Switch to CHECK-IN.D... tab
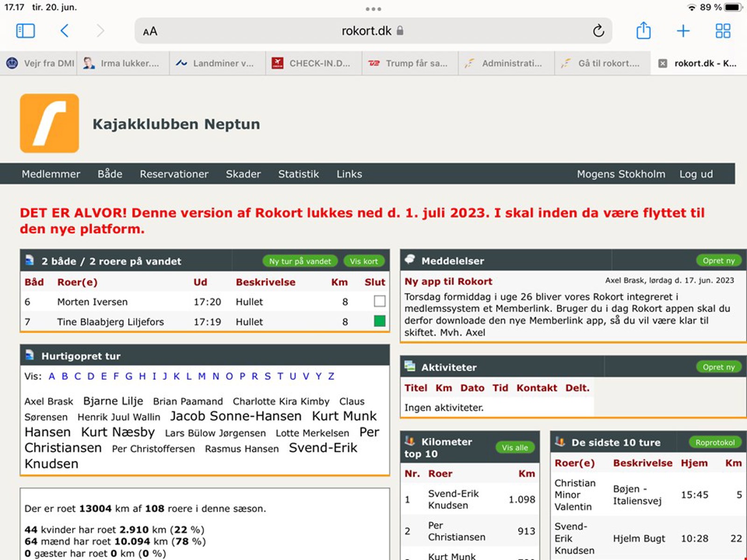Viewport: 747px width, 560px height. [x=314, y=63]
